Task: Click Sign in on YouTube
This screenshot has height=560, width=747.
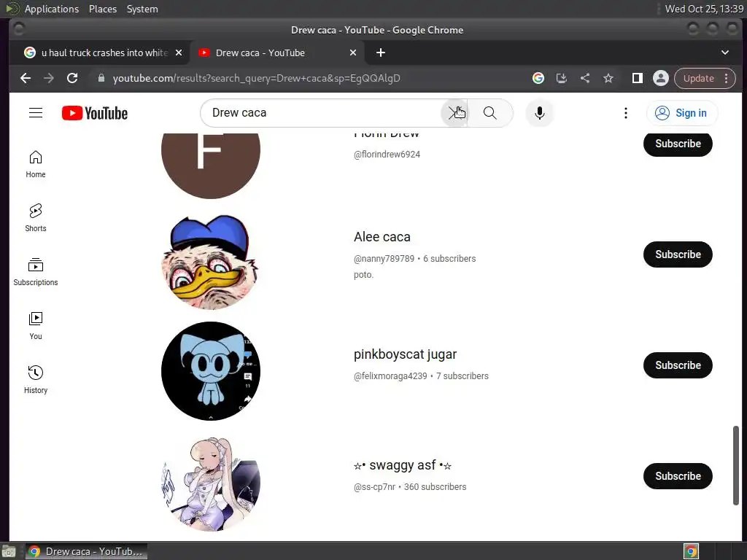Action: [682, 113]
